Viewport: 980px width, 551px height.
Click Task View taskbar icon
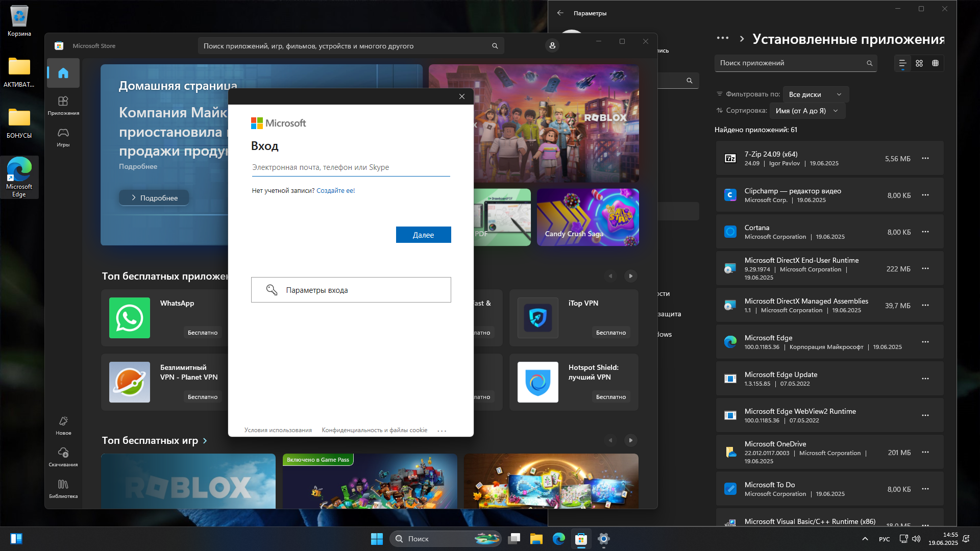[514, 539]
